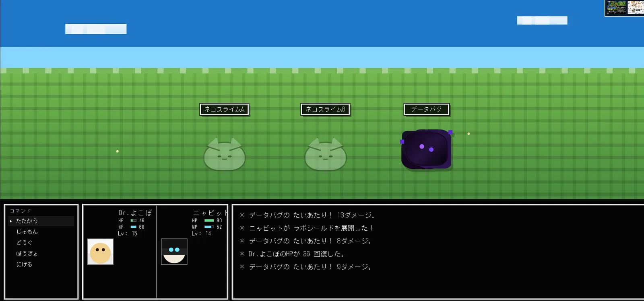The height and width of the screenshot is (301, 644).
Task: Click Dr.よこぼ's HP bar
Action: click(134, 221)
